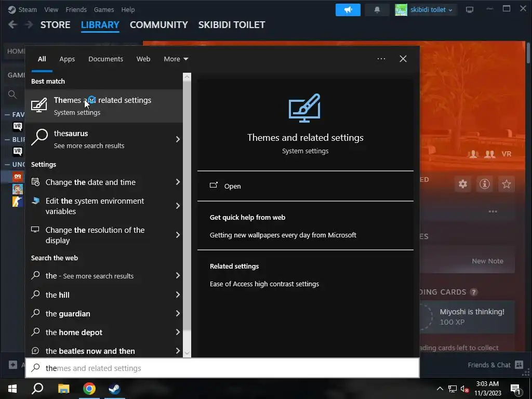The image size is (532, 399).
Task: Go to the Steam COMMUNITY section
Action: pos(159,25)
